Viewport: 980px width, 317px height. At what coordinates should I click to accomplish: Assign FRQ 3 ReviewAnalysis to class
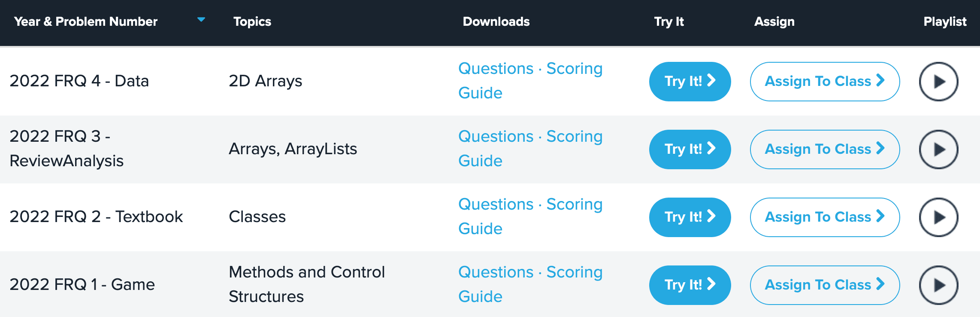(x=824, y=149)
